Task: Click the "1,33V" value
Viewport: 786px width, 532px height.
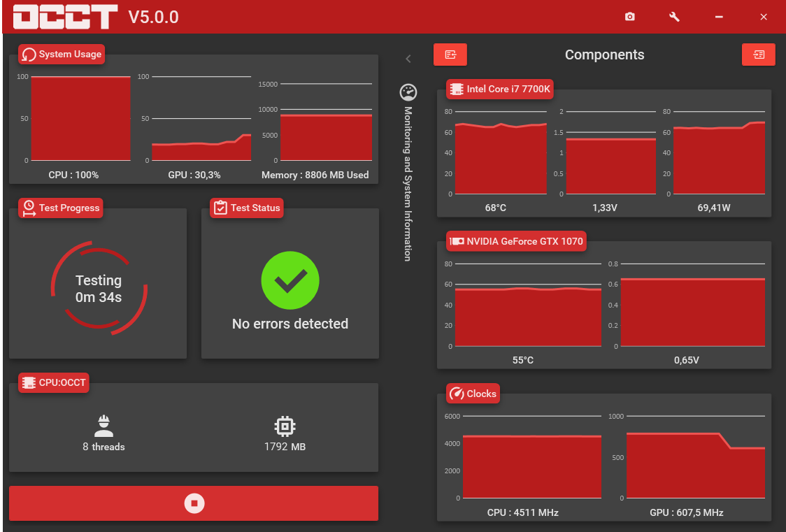Action: pos(605,208)
